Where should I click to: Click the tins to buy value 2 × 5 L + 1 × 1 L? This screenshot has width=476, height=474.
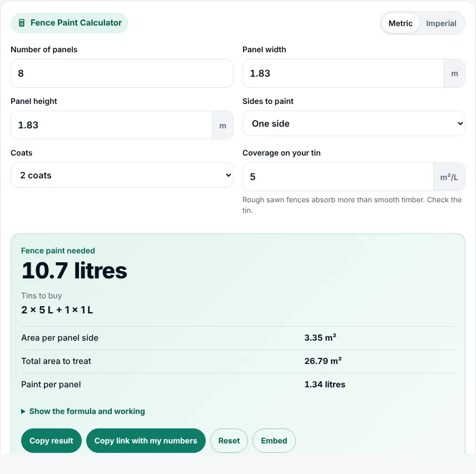[57, 310]
